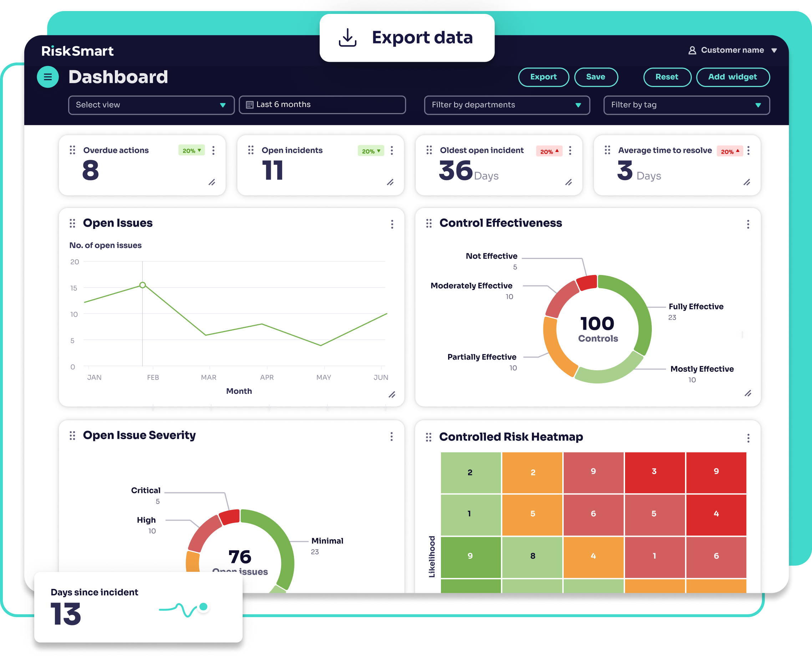Open three-dot menu on Overdue actions widget
Image resolution: width=812 pixels, height=656 pixels.
213,151
